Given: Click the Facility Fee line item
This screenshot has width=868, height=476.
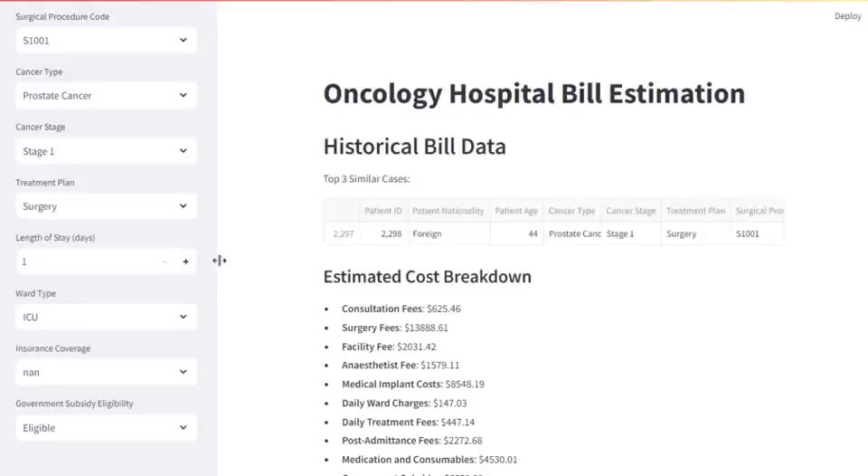Looking at the screenshot, I should click(389, 347).
